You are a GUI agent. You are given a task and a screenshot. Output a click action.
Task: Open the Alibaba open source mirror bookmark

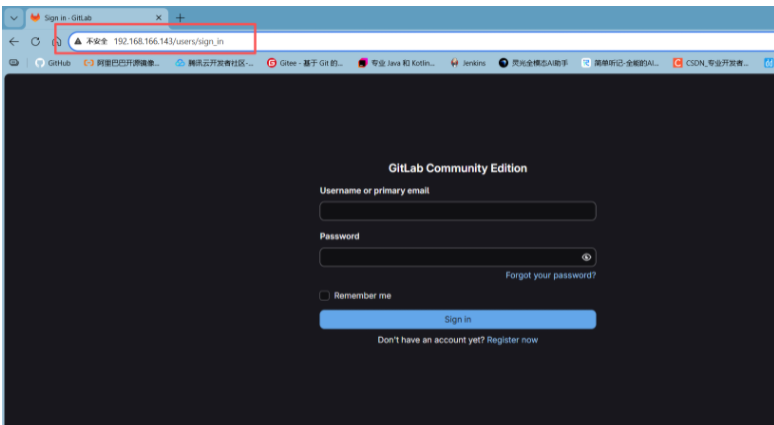[x=121, y=63]
